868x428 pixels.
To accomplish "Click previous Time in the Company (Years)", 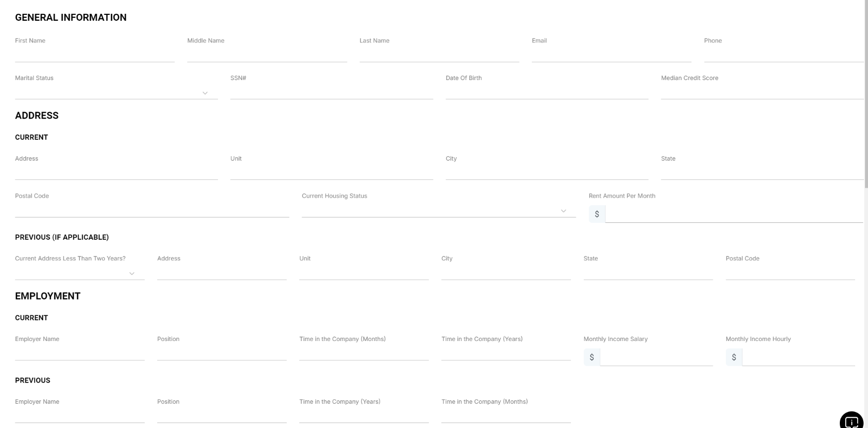I will 364,417.
